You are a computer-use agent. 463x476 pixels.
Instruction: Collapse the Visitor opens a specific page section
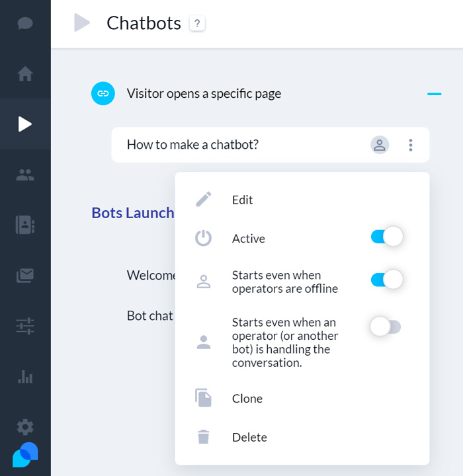click(434, 94)
